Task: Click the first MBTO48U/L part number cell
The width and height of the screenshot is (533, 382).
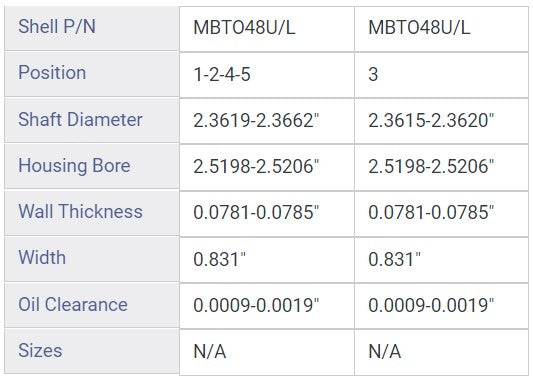Action: point(267,29)
